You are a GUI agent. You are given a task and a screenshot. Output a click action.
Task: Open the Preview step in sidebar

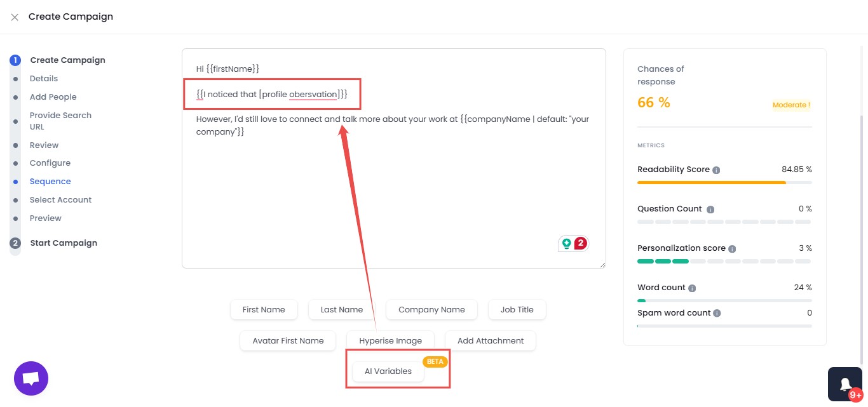(45, 218)
